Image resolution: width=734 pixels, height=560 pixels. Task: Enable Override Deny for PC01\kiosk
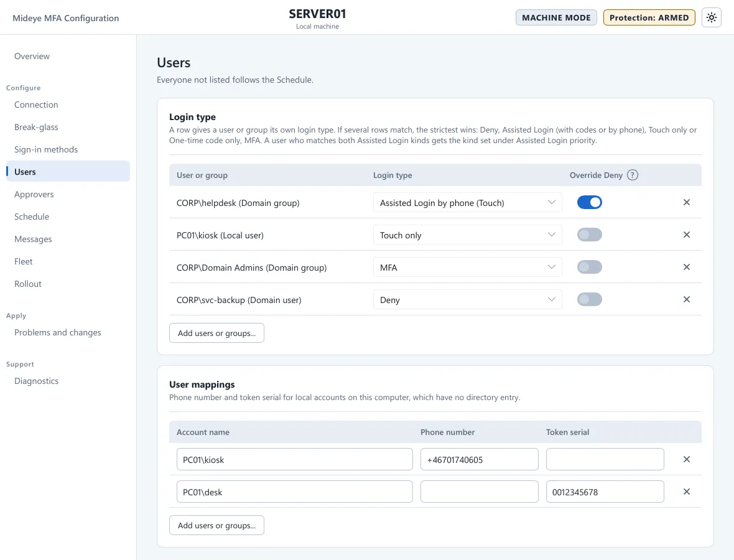click(x=589, y=235)
